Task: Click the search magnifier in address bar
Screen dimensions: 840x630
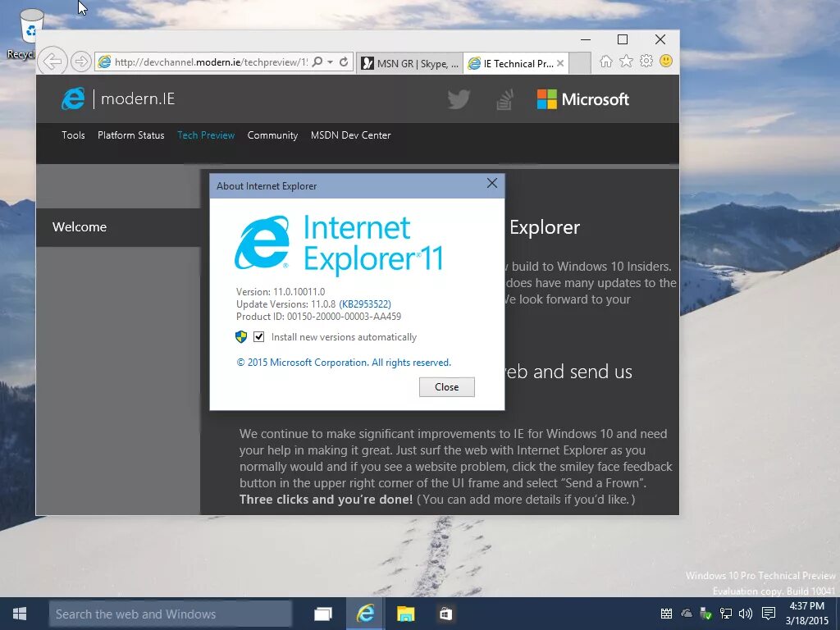Action: pyautogui.click(x=317, y=62)
